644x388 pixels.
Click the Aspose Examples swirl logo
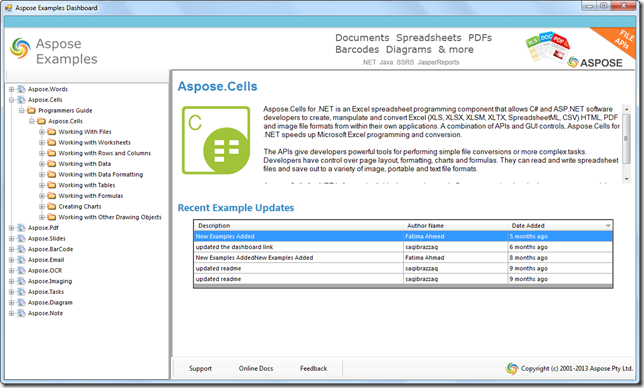point(21,48)
